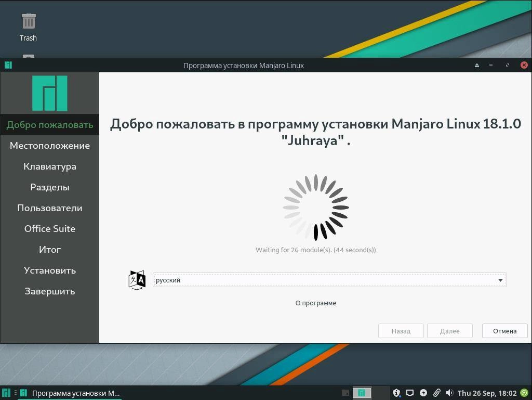This screenshot has width=532, height=400.
Task: Click the Manjaro icon in the window title bar
Action: click(x=8, y=65)
